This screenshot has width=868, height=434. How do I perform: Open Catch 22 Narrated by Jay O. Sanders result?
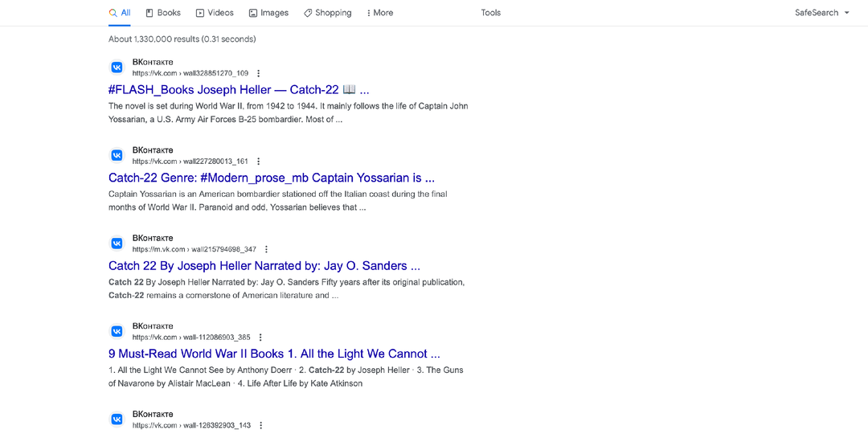point(264,266)
